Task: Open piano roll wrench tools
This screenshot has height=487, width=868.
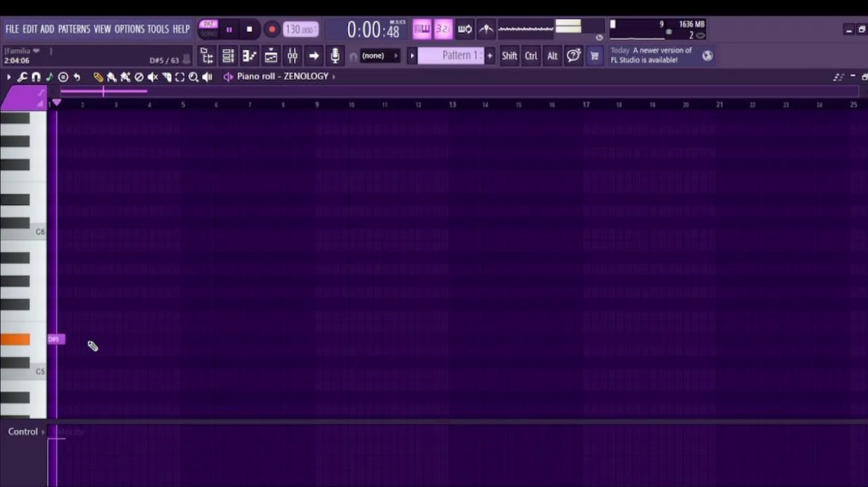Action: tap(22, 77)
